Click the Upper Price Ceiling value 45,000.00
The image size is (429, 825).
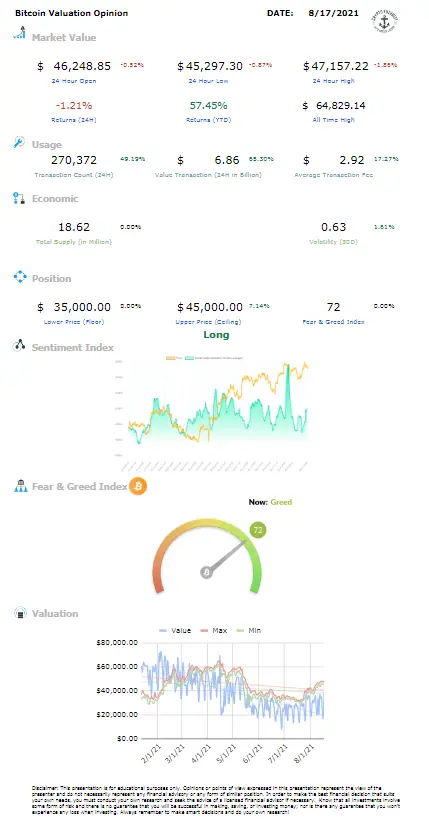click(214, 307)
